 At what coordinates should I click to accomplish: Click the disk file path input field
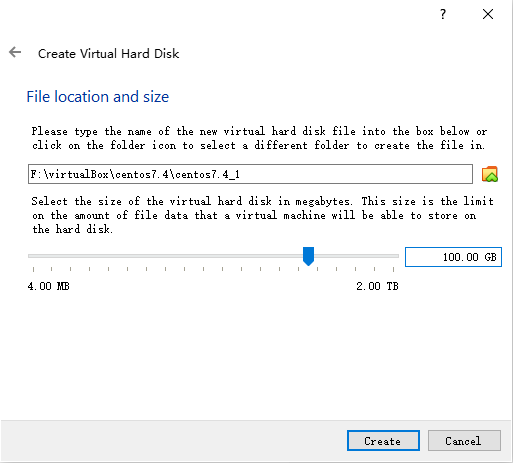pyautogui.click(x=250, y=174)
